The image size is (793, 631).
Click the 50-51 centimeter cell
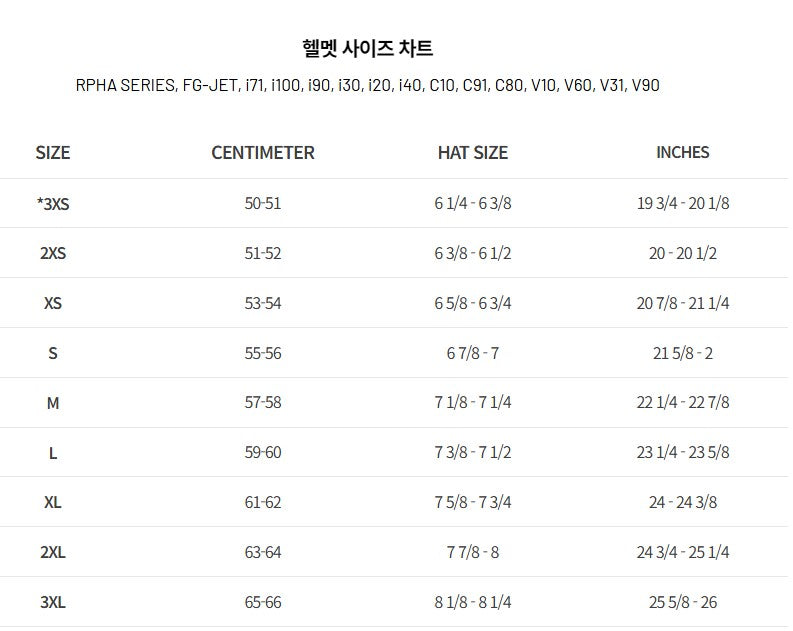263,204
